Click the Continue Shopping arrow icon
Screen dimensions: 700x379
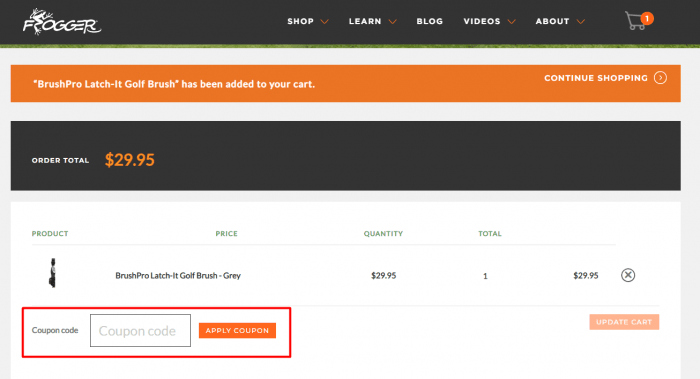pos(660,78)
